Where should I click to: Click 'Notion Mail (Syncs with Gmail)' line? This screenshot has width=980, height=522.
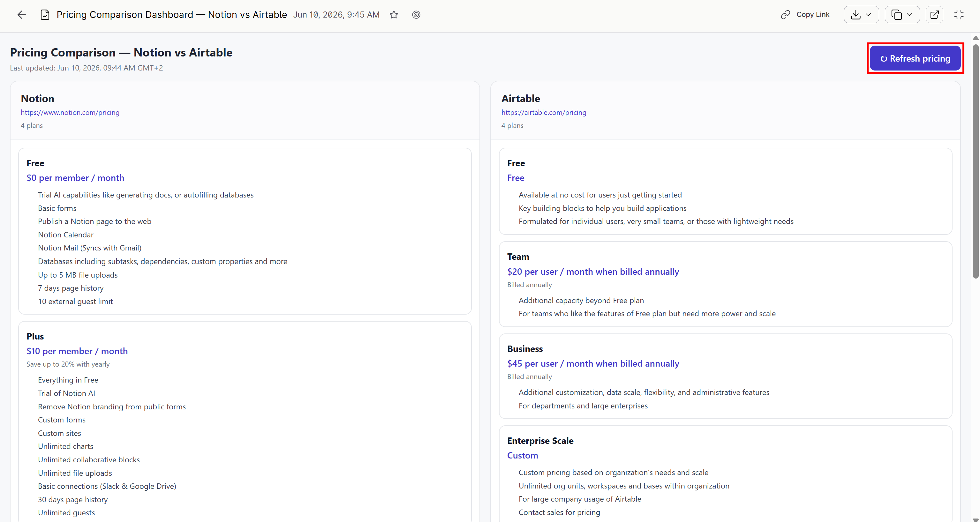90,248
